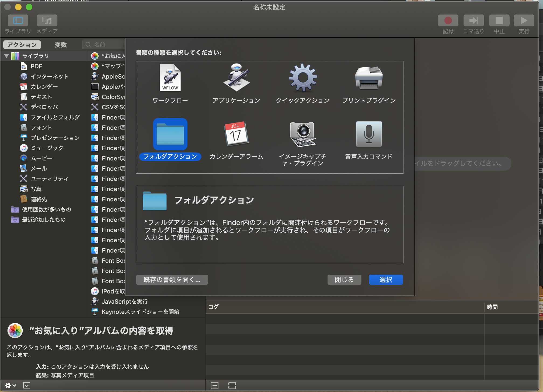Screen dimensions: 543x392
Task: Select the “お気に入 action row
Action: [x=107, y=56]
